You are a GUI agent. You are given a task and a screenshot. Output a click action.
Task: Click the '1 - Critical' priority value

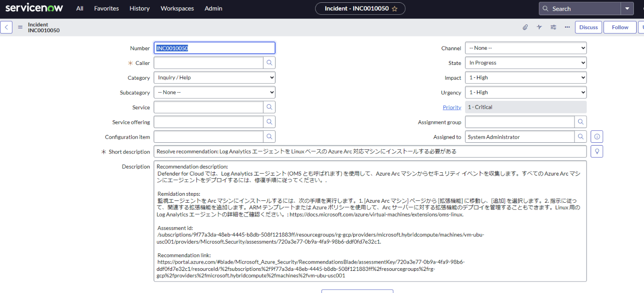526,107
